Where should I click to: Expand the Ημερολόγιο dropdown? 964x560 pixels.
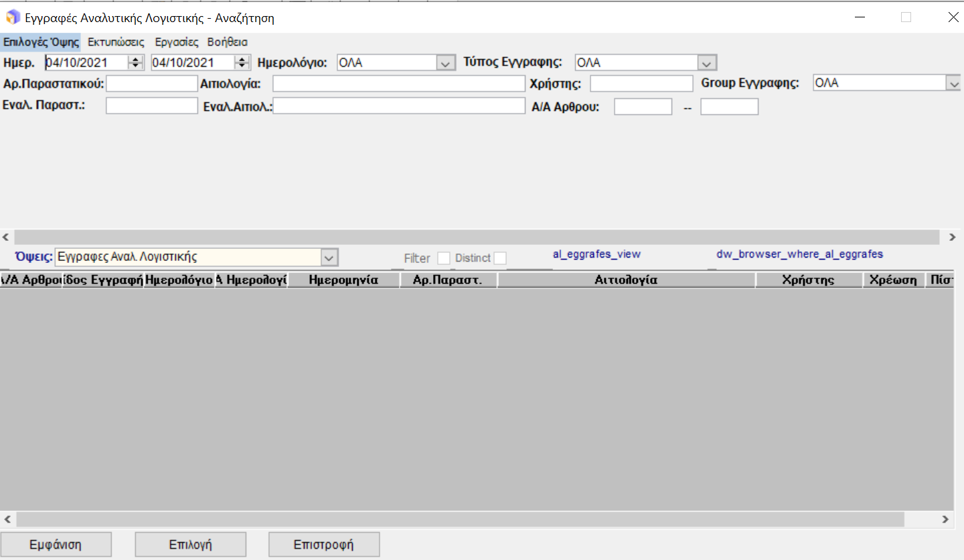pyautogui.click(x=445, y=63)
